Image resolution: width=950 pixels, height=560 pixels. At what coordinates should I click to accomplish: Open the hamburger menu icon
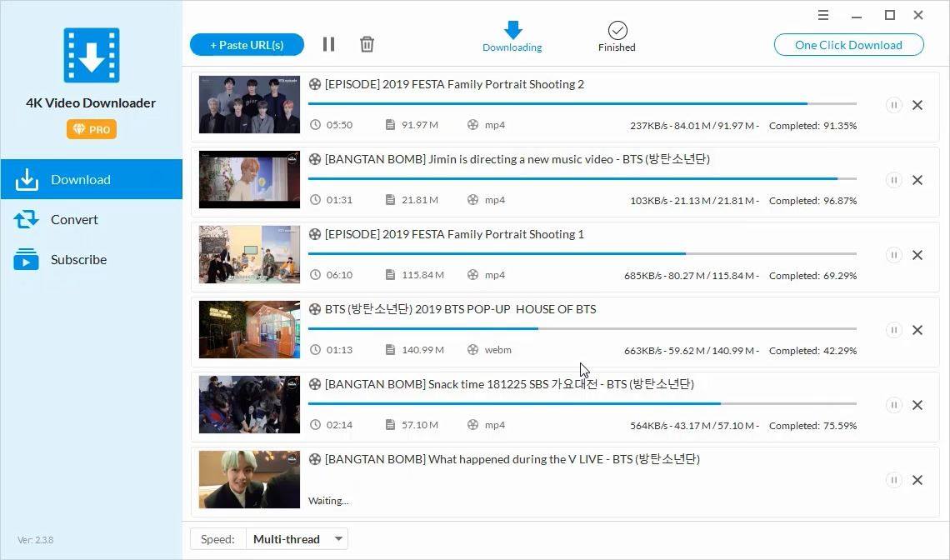[822, 15]
